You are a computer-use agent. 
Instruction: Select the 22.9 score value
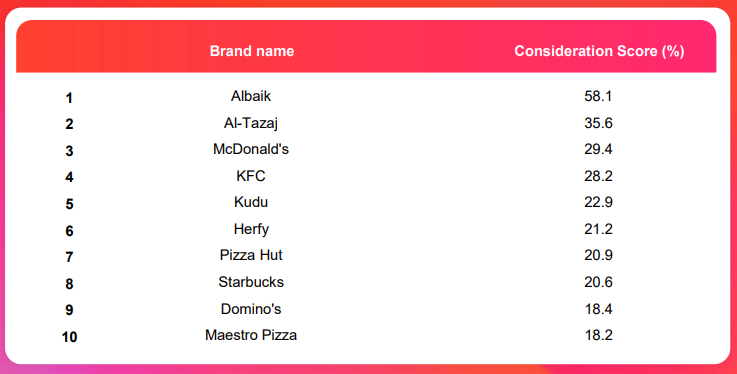598,202
